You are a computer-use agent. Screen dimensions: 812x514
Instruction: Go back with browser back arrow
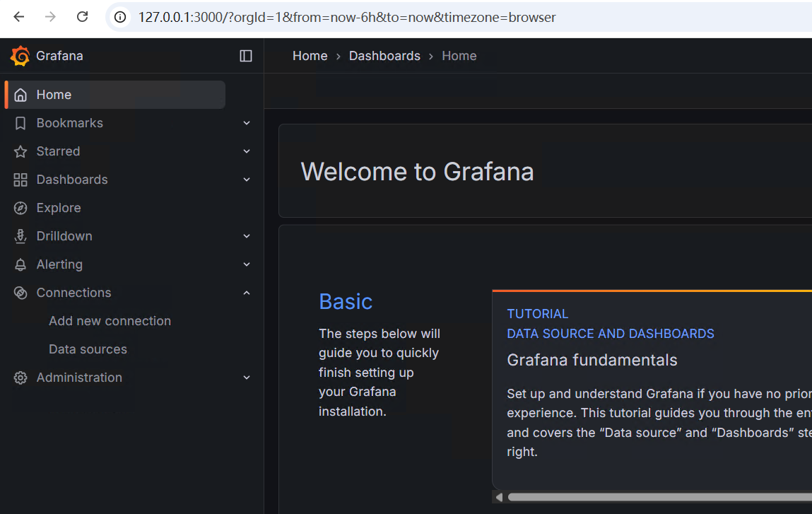(x=19, y=17)
